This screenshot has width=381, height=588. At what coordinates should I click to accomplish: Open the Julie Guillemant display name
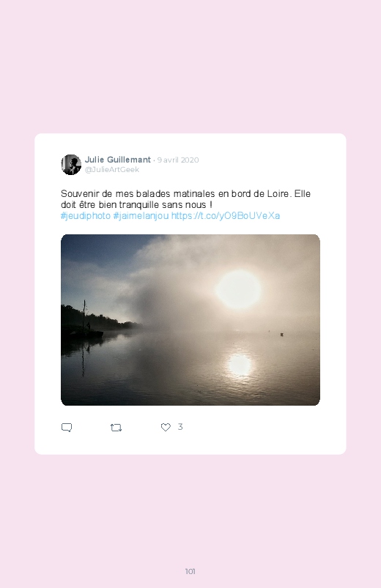pos(117,160)
